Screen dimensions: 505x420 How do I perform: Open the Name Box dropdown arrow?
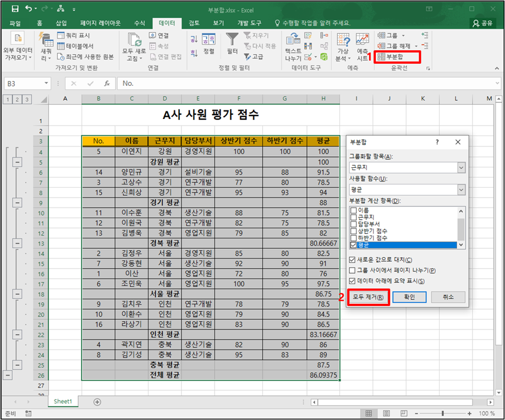click(x=46, y=84)
